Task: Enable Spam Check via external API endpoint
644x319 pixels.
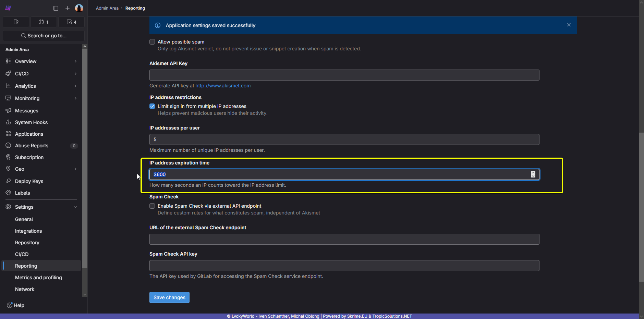Action: tap(152, 206)
